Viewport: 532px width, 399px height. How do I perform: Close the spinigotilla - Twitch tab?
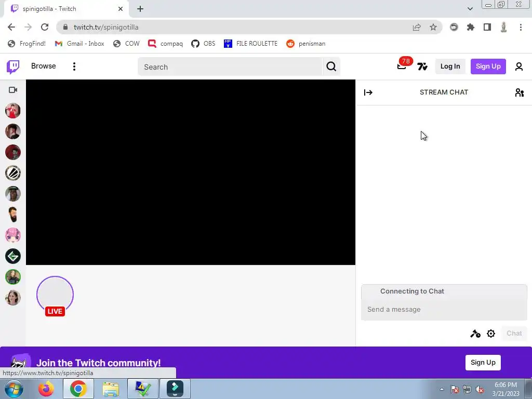(121, 9)
